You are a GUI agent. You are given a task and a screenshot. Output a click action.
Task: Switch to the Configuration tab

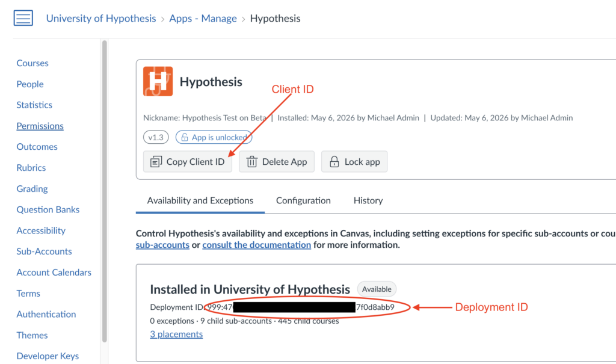click(x=303, y=200)
